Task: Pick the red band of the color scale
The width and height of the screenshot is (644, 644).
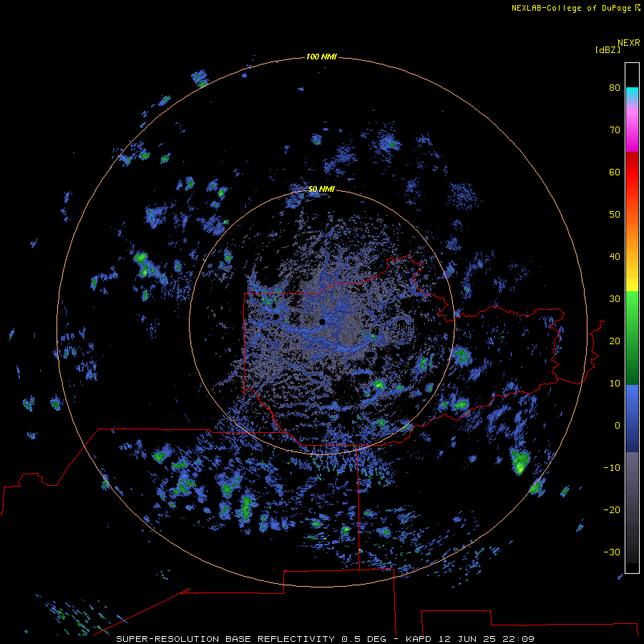Action: click(632, 172)
